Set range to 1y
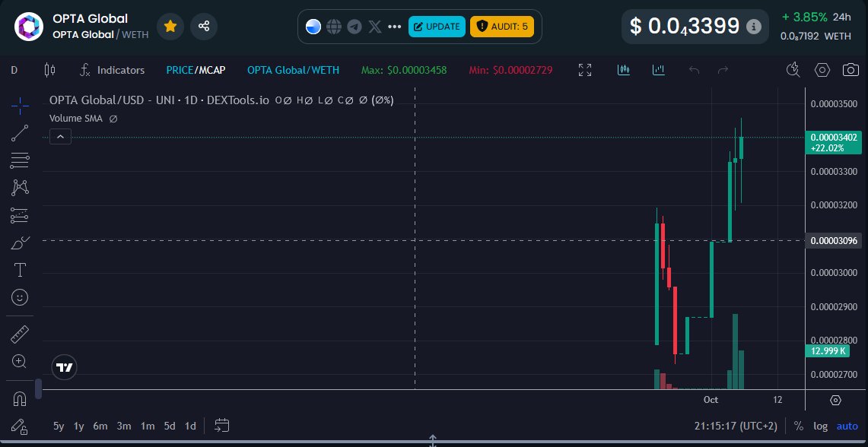This screenshot has width=868, height=447. [78, 426]
